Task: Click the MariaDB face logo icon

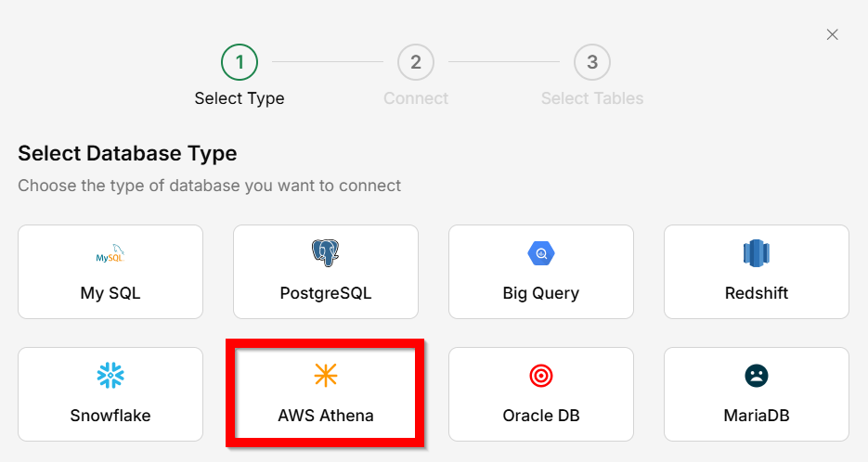Action: tap(757, 376)
